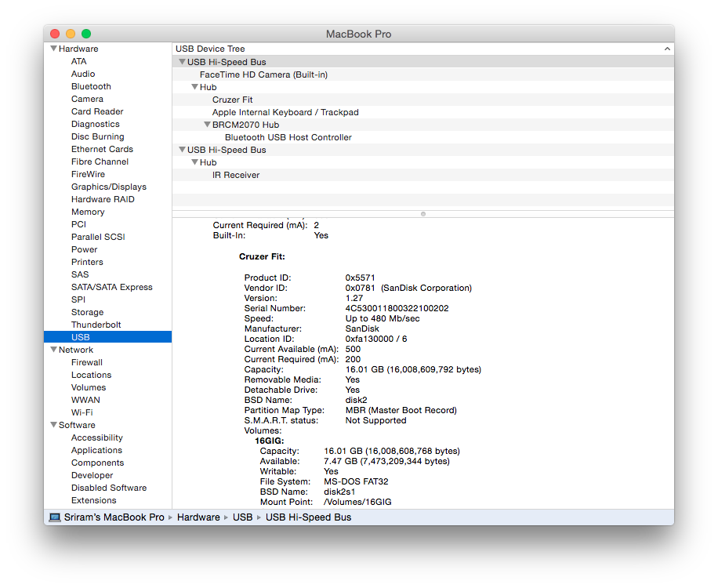Collapse the Network section disclosure triangle
Screen dimensions: 718x588
click(53, 350)
